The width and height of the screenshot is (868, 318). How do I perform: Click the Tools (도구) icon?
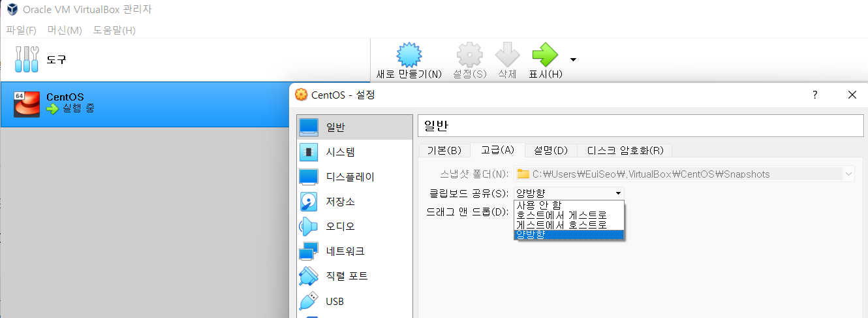27,59
